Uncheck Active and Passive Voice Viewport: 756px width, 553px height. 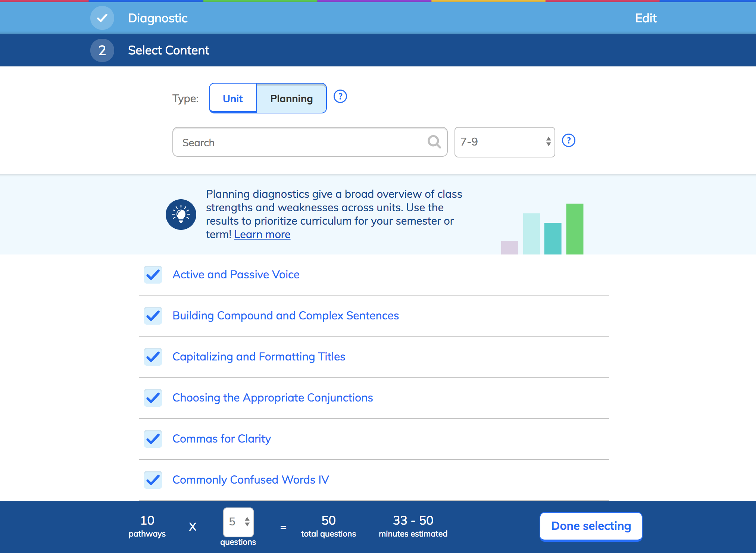pos(153,275)
